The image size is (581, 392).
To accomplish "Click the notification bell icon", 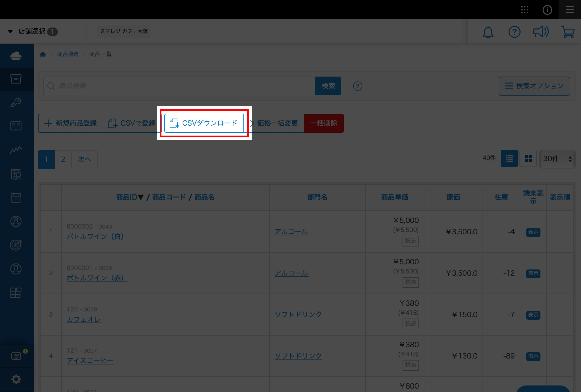I will click(x=488, y=32).
